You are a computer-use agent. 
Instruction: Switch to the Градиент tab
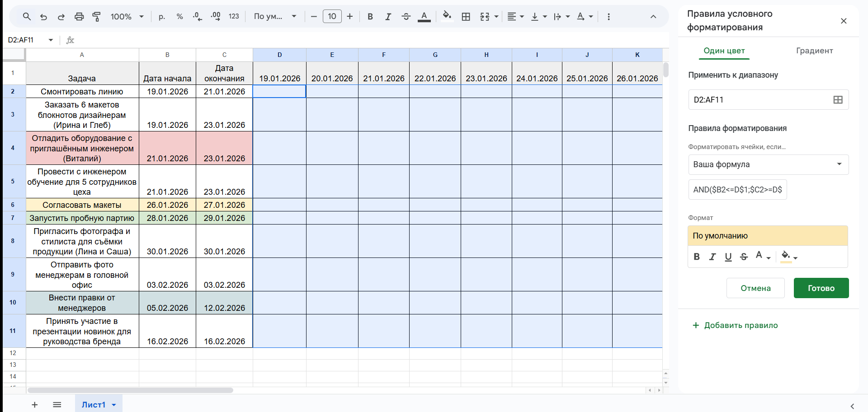point(814,51)
